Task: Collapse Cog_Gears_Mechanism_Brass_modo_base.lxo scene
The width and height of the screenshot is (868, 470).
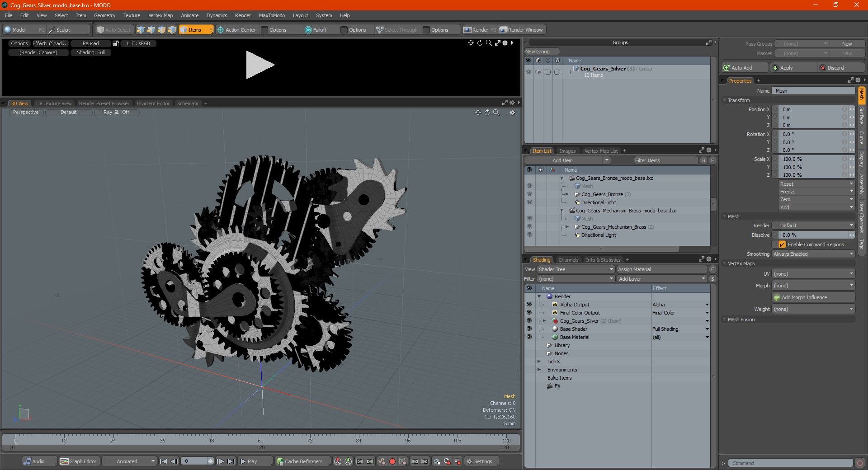Action: [x=562, y=211]
